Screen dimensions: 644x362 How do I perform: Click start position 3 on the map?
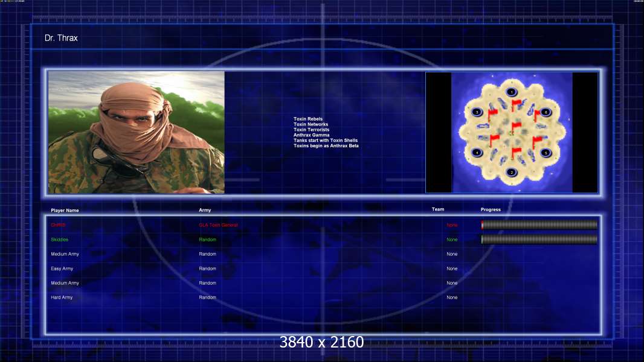[x=477, y=112]
